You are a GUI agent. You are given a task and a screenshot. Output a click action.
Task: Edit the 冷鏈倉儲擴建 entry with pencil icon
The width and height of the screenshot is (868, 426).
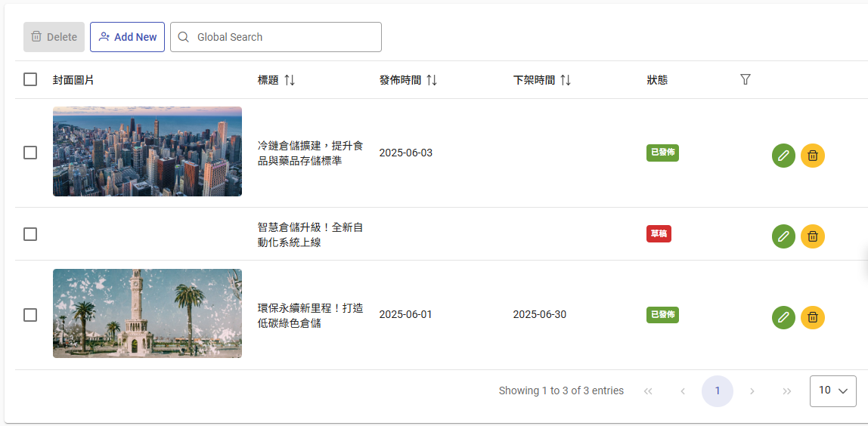[783, 156]
